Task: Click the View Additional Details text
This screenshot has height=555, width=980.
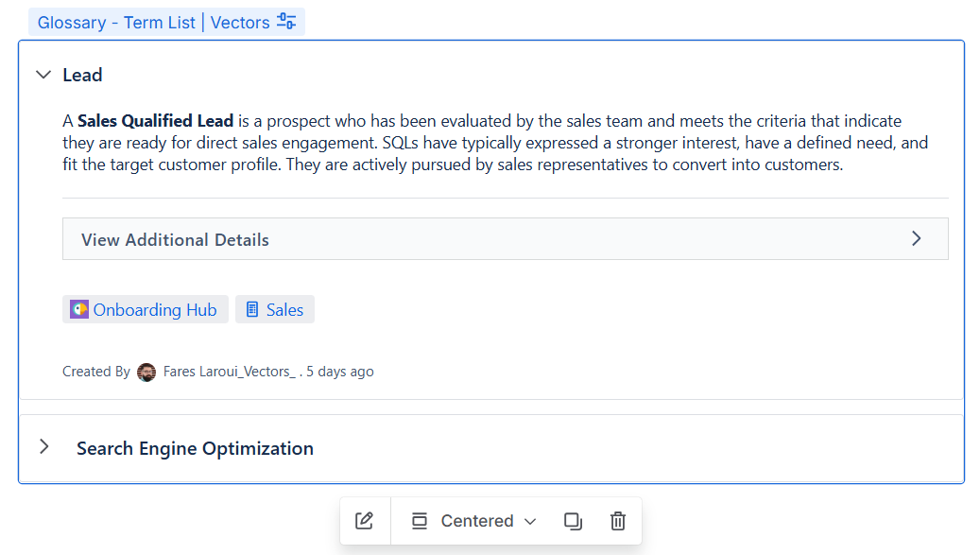Action: click(175, 240)
